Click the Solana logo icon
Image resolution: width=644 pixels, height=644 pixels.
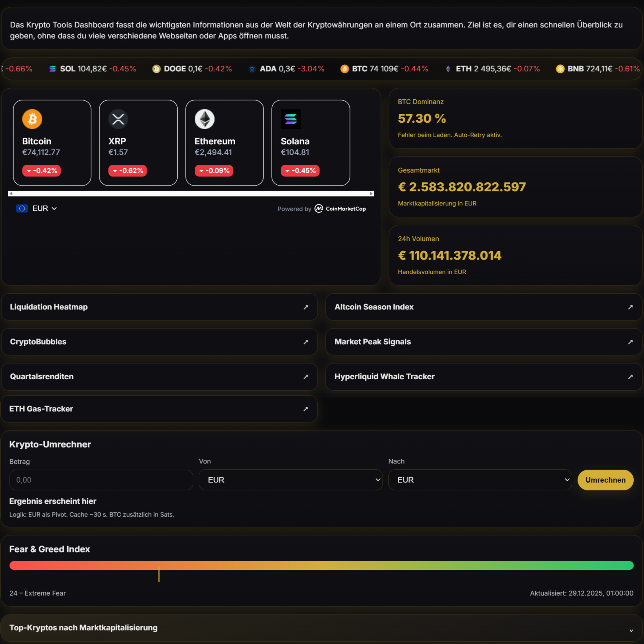[x=290, y=119]
